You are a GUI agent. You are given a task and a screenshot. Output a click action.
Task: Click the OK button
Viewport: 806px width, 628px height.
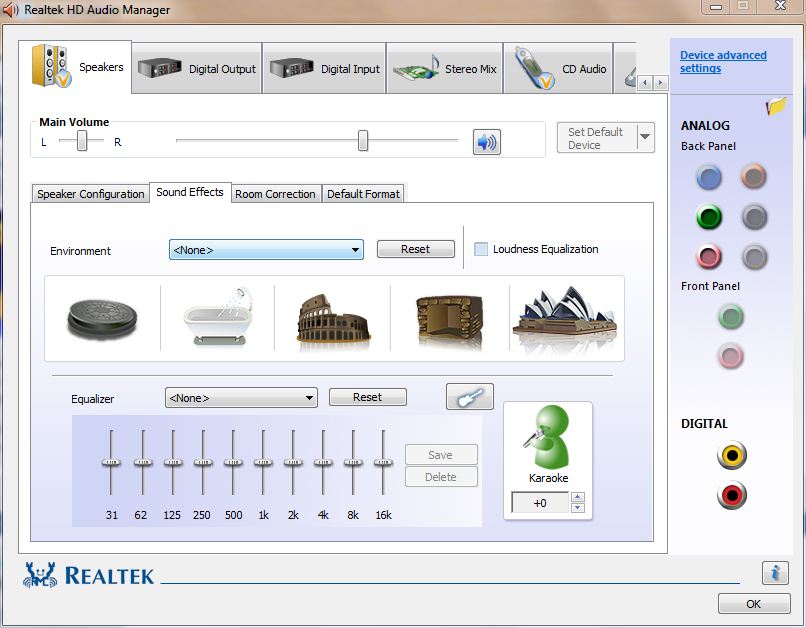(x=753, y=603)
